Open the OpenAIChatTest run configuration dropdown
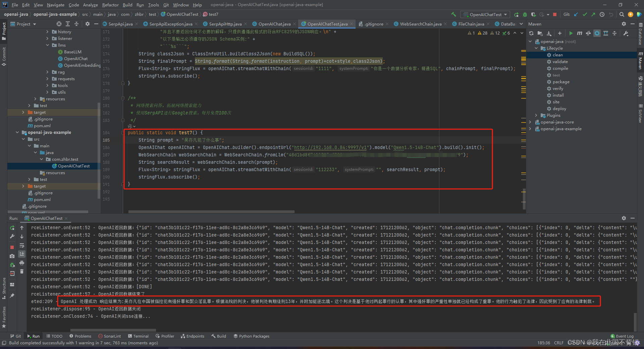644x349 pixels. tap(485, 14)
